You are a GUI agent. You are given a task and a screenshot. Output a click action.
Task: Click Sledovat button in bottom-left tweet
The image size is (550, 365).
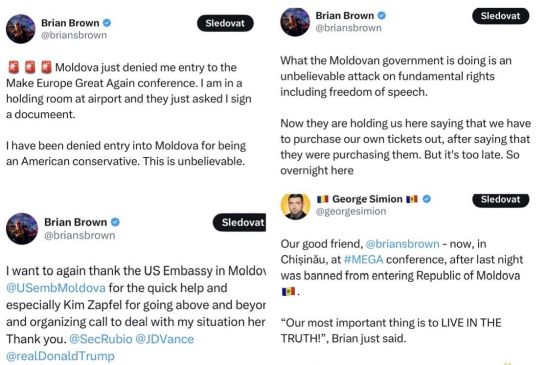(x=239, y=222)
